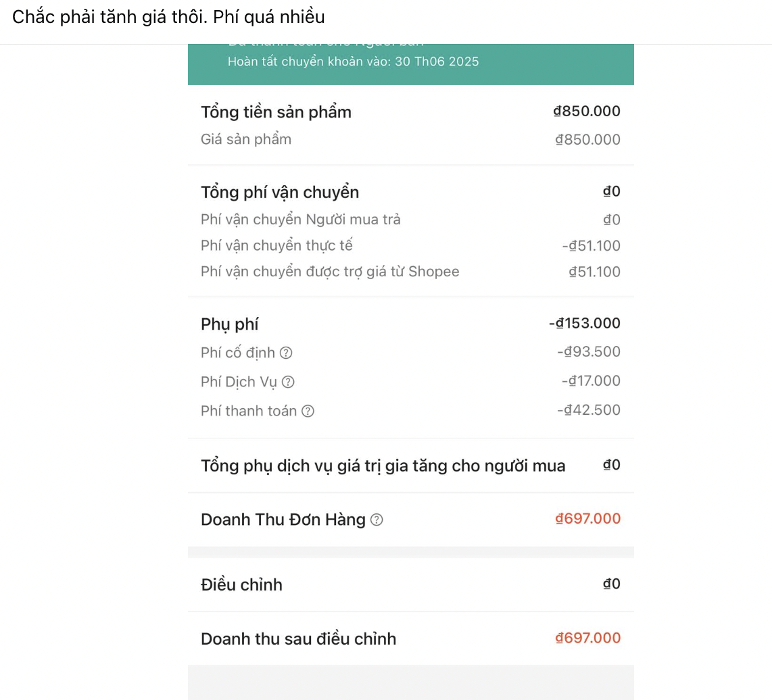Click the red Doanh Thu Đơn Hàng amount
This screenshot has width=772, height=700.
(x=587, y=519)
